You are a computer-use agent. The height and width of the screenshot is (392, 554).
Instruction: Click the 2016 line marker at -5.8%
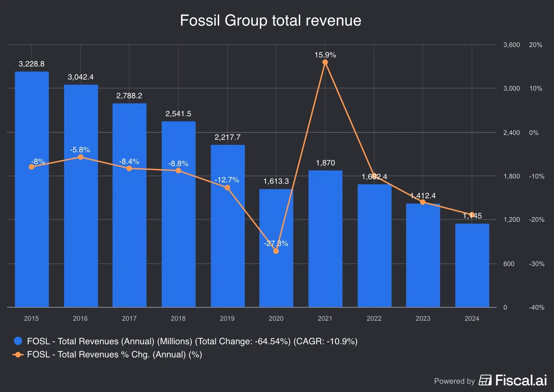tap(81, 157)
